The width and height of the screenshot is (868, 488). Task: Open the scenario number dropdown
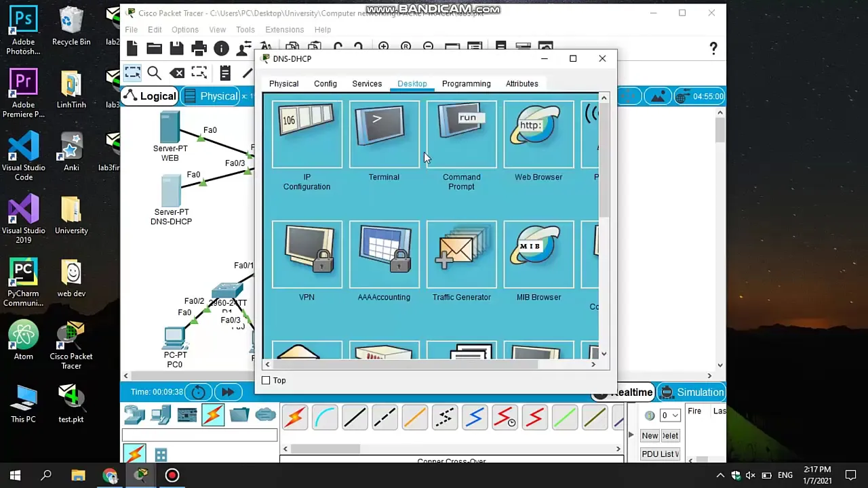coord(670,415)
